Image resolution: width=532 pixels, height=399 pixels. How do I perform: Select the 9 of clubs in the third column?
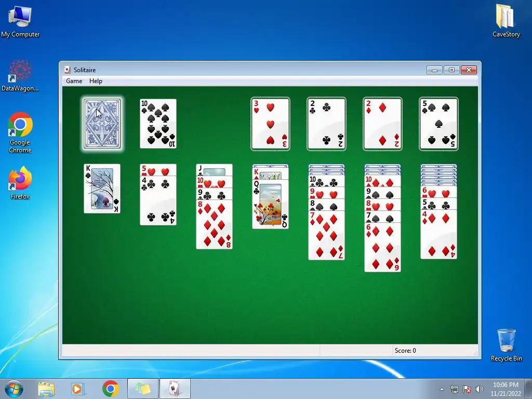214,194
